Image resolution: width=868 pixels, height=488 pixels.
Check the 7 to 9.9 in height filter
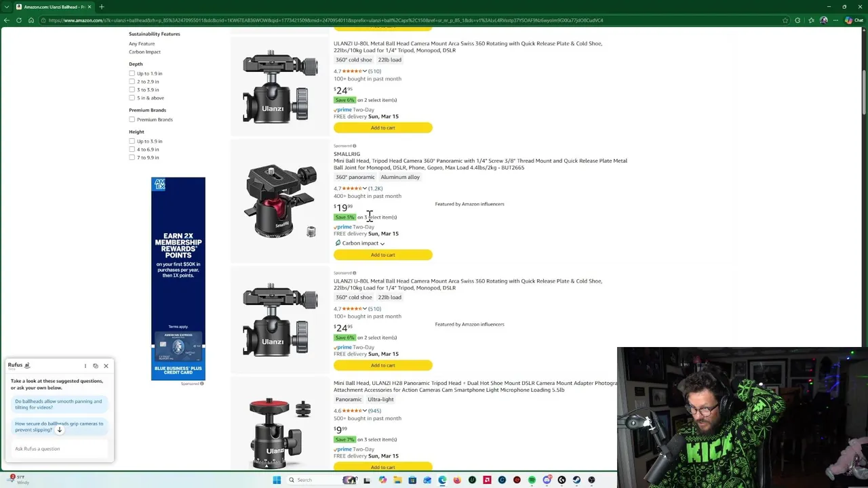(132, 157)
